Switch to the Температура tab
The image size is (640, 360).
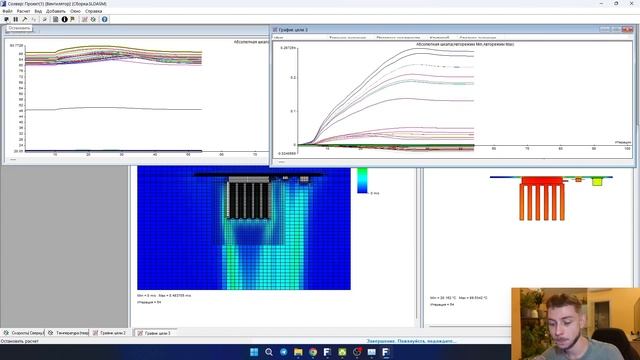point(68,333)
